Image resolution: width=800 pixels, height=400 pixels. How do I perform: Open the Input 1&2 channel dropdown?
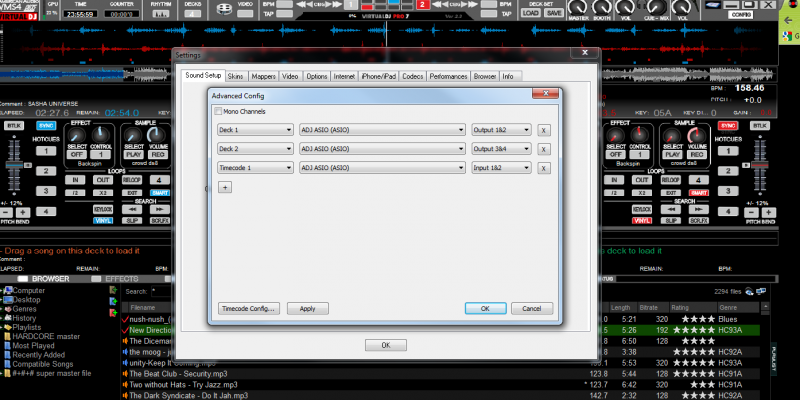tap(502, 168)
